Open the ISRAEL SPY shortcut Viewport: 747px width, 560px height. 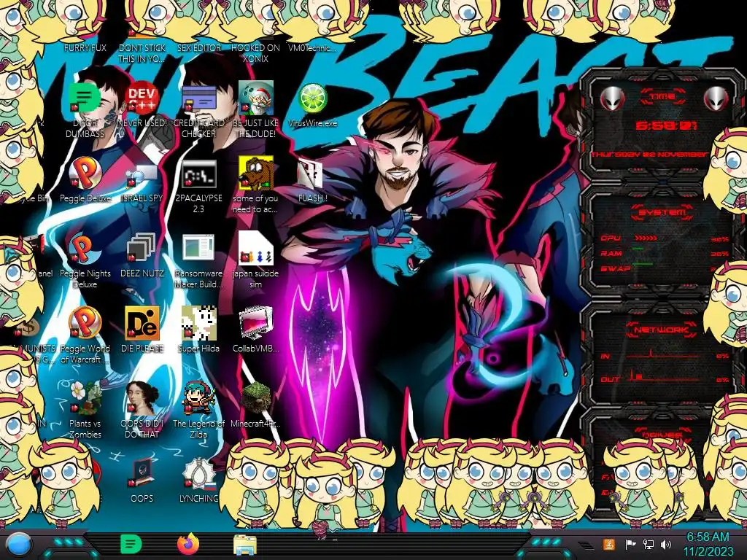142,175
